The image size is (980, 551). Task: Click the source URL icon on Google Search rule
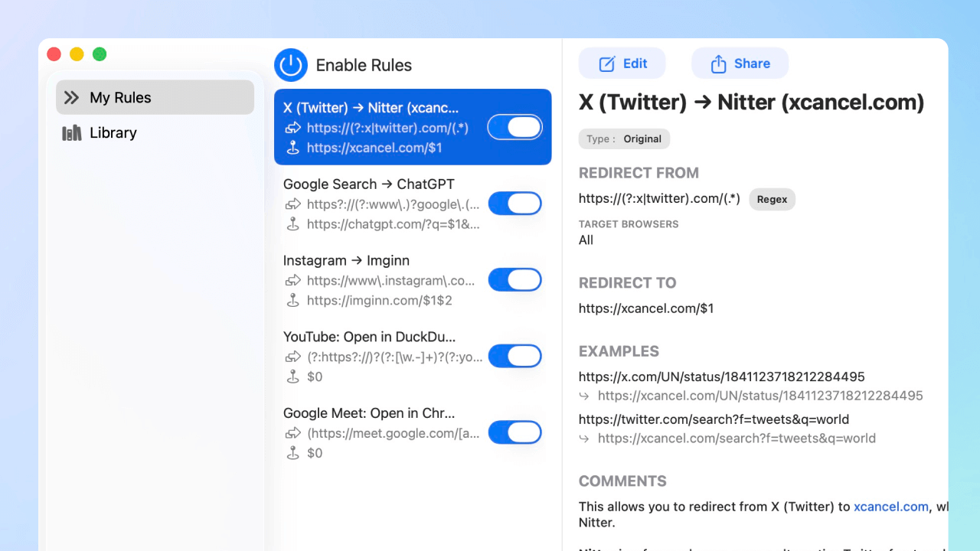[x=292, y=204]
